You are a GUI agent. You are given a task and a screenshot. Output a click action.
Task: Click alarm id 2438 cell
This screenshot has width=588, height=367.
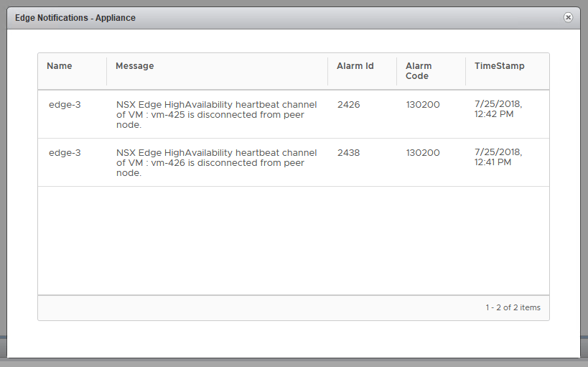point(348,153)
